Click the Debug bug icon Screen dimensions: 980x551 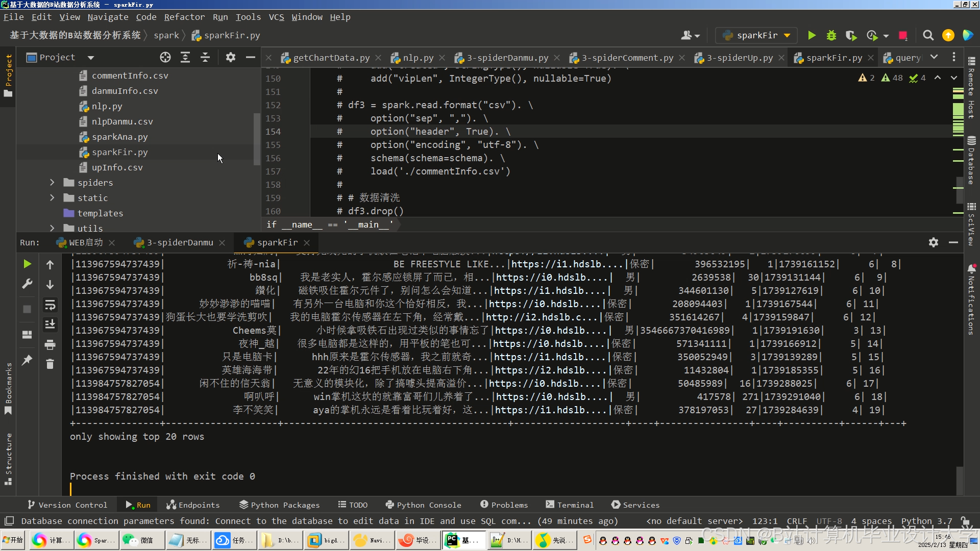point(831,35)
